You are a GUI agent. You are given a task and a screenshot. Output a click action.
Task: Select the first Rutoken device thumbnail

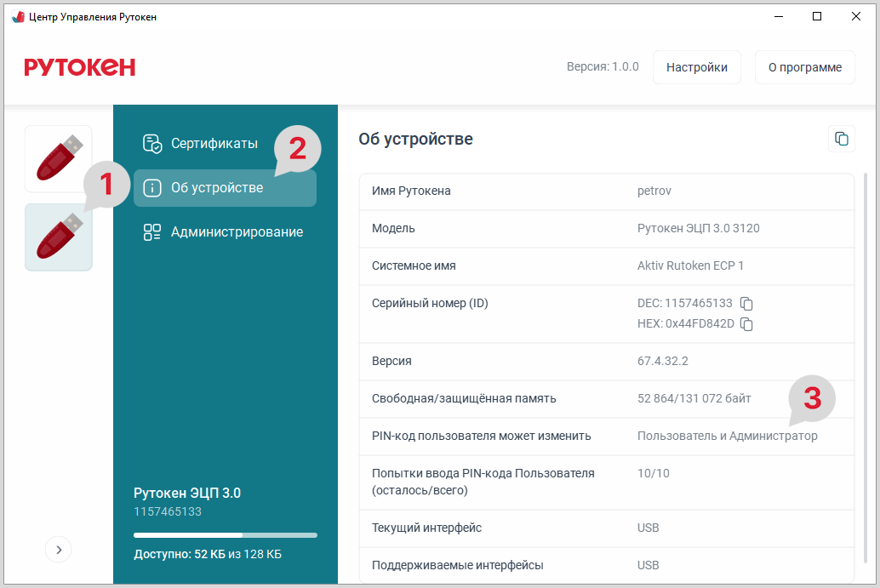click(58, 158)
